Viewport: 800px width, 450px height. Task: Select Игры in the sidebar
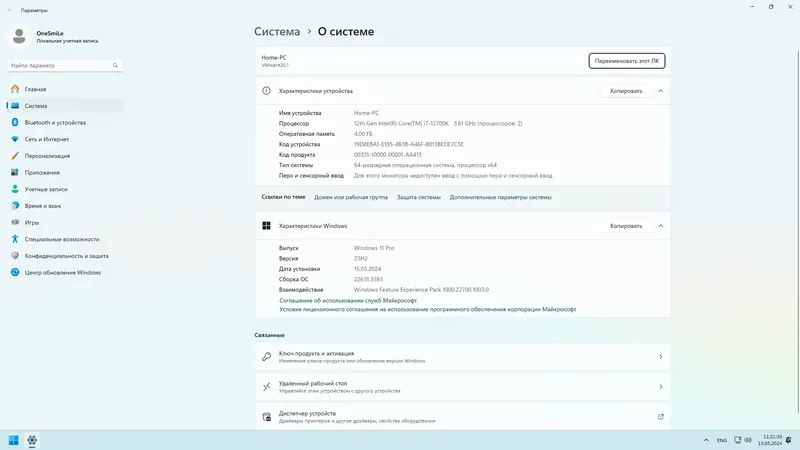pyautogui.click(x=32, y=222)
